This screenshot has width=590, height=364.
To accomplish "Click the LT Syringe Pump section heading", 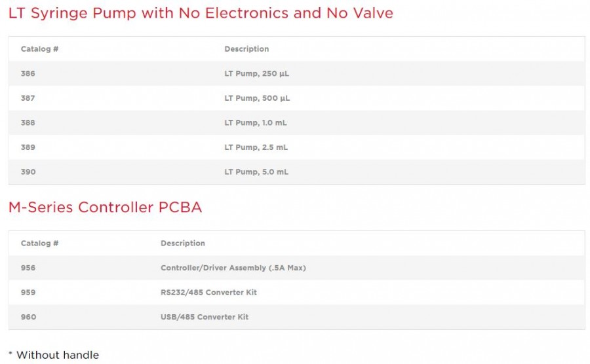I will 201,13.
